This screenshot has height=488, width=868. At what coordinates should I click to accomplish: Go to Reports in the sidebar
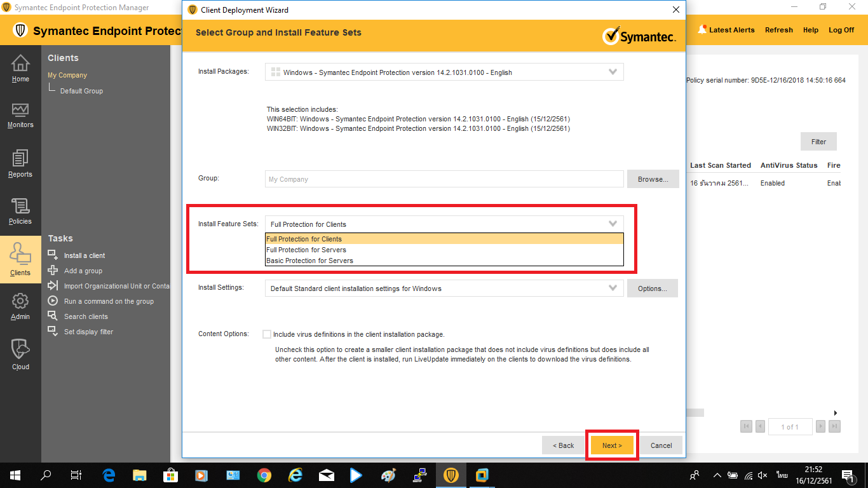[20, 163]
